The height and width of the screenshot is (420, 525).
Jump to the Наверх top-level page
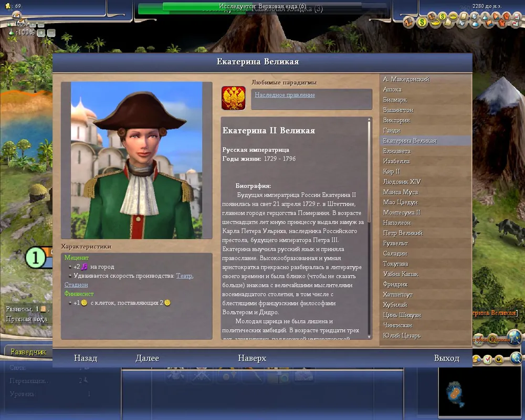252,358
